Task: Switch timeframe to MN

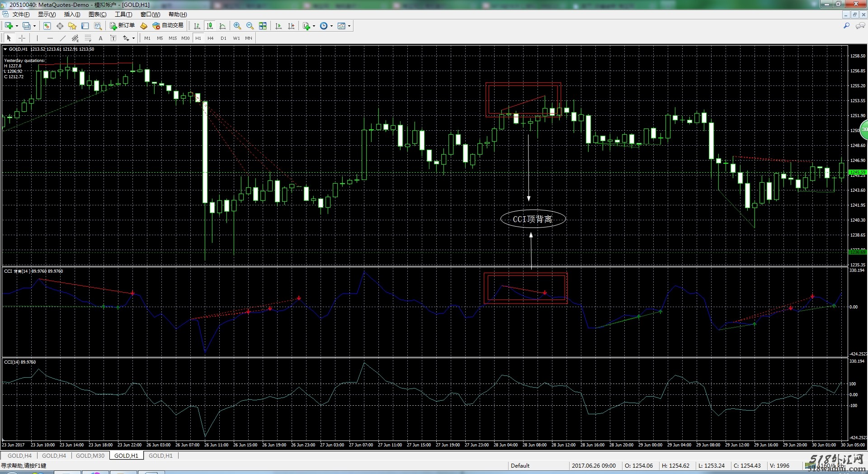Action: 249,38
